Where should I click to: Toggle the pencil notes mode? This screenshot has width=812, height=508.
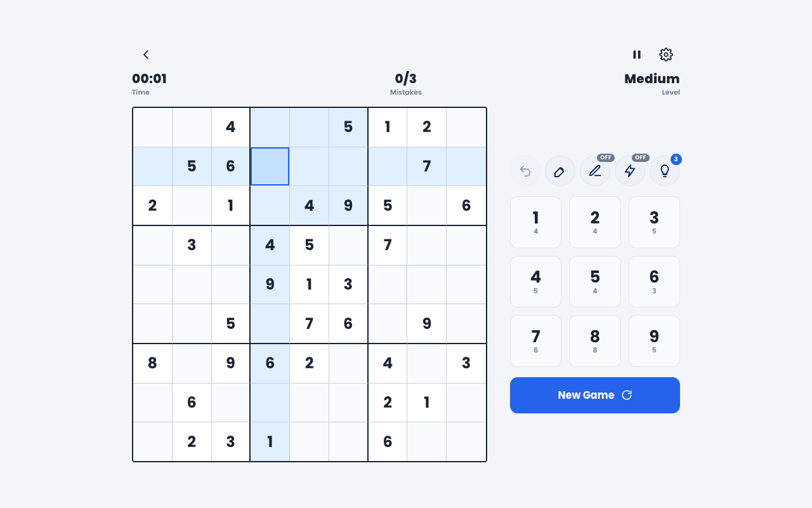(x=595, y=171)
